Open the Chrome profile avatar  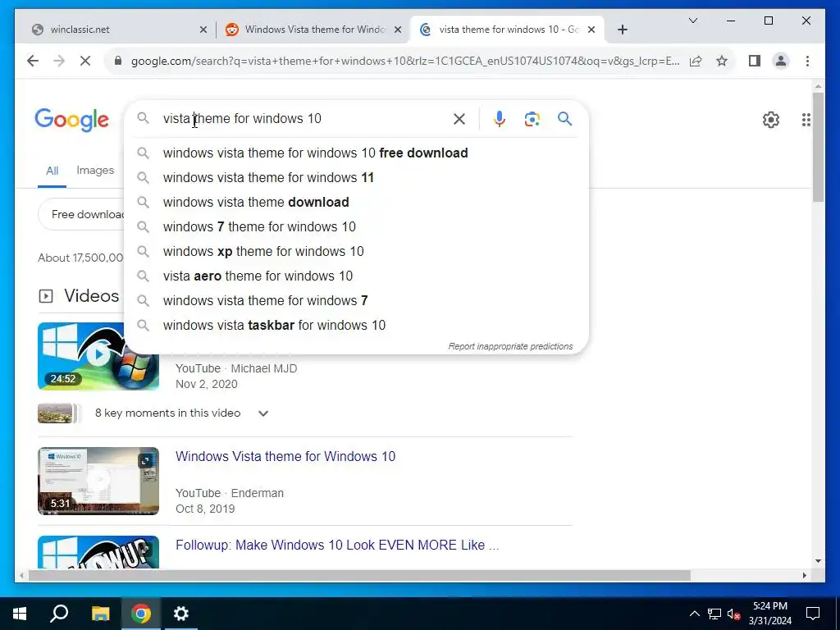781,61
